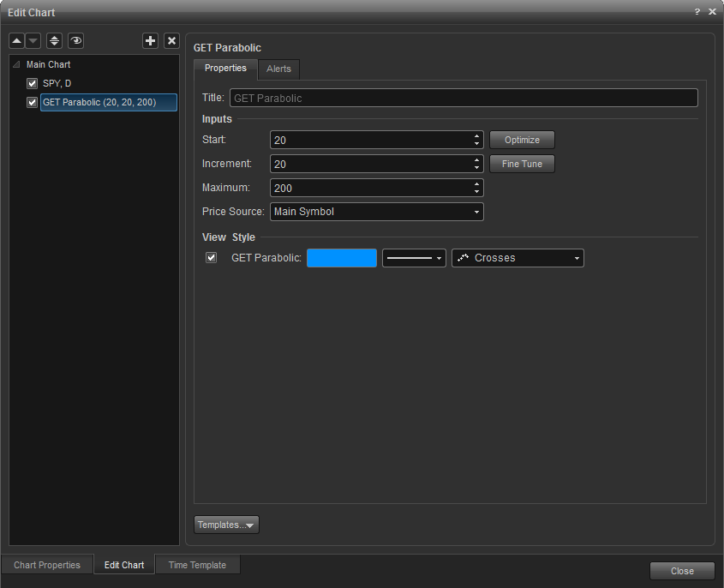Remove the selected study with X icon

(x=171, y=41)
